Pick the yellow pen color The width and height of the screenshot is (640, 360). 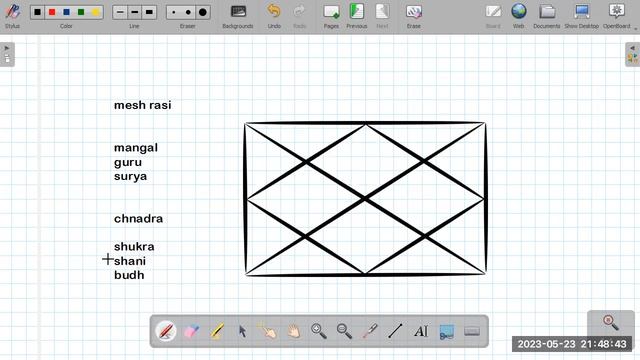coord(96,12)
